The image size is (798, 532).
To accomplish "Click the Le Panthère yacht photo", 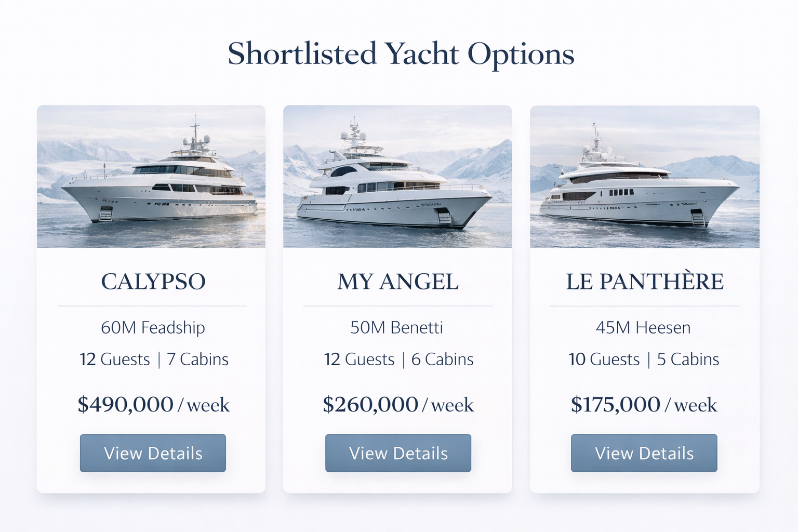I will click(x=644, y=177).
